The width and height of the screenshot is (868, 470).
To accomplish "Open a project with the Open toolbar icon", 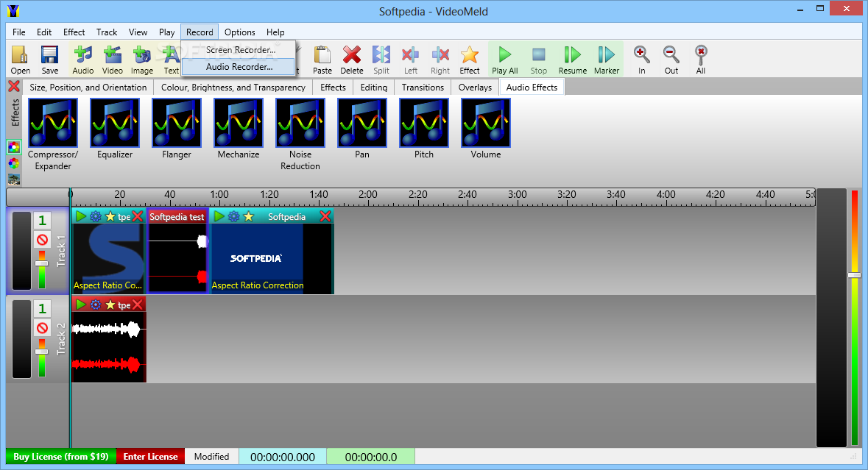I will coord(21,60).
